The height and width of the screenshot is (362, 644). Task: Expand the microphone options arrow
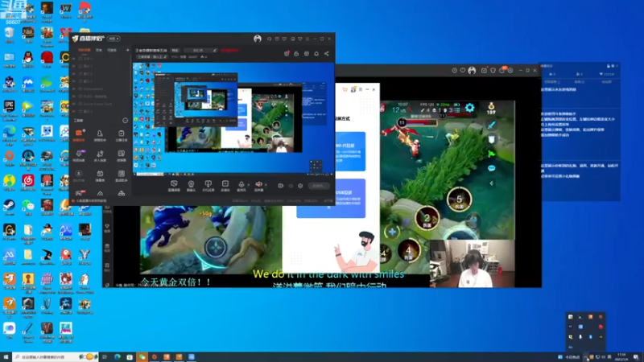click(x=248, y=185)
